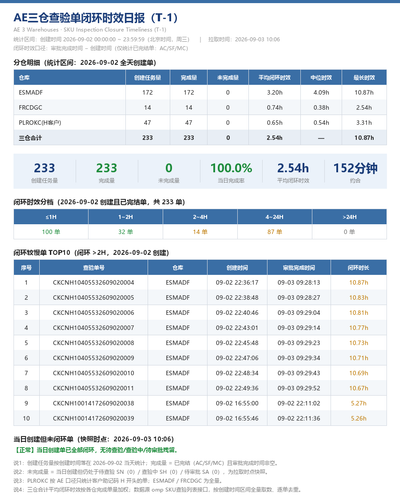Click the '10.77h' closure duration in row 4

coord(359,328)
